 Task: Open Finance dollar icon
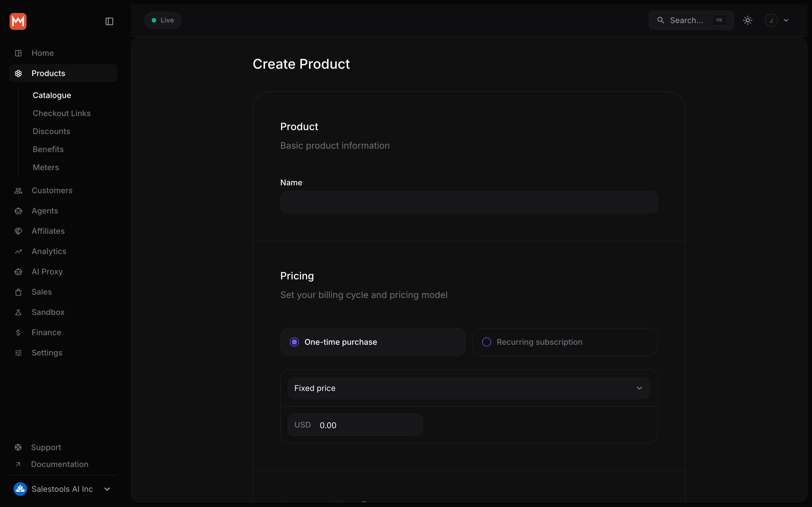coord(18,333)
